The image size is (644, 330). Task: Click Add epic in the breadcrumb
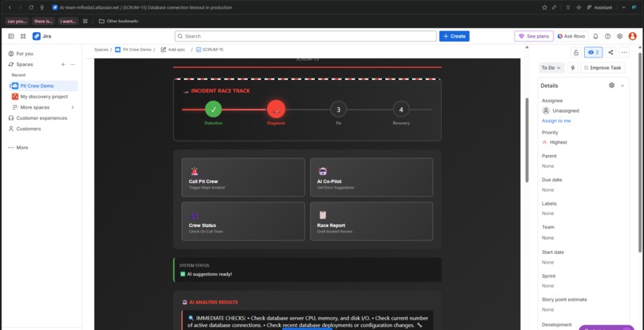click(173, 50)
